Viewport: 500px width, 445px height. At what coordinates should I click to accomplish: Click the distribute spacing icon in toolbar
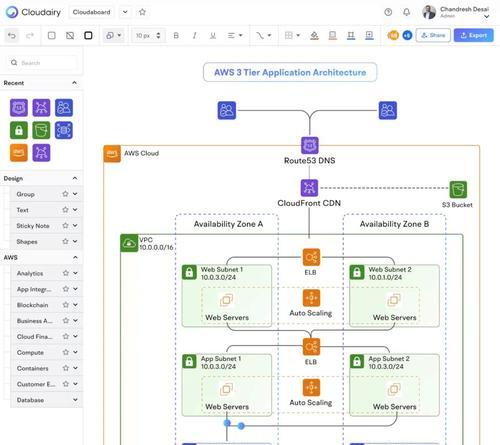click(351, 35)
